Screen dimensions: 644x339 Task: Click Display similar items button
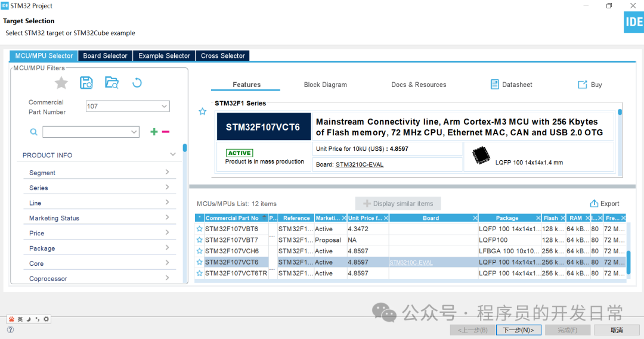click(x=398, y=204)
